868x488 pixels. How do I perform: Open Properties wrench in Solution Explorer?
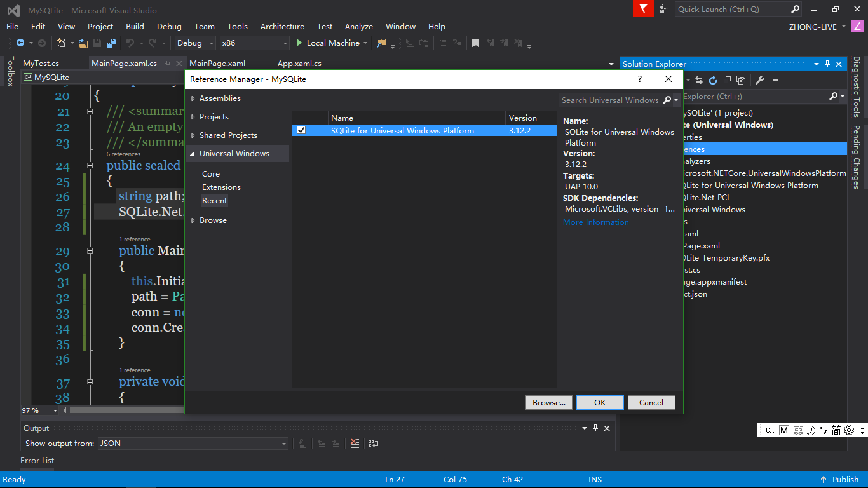point(759,80)
